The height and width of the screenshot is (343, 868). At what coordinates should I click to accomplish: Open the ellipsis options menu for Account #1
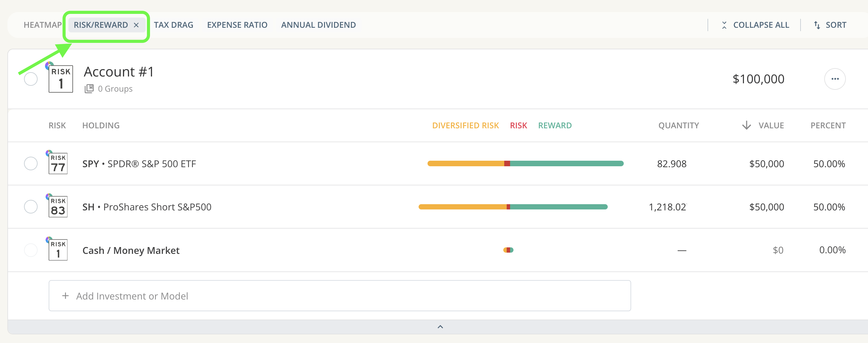click(835, 79)
